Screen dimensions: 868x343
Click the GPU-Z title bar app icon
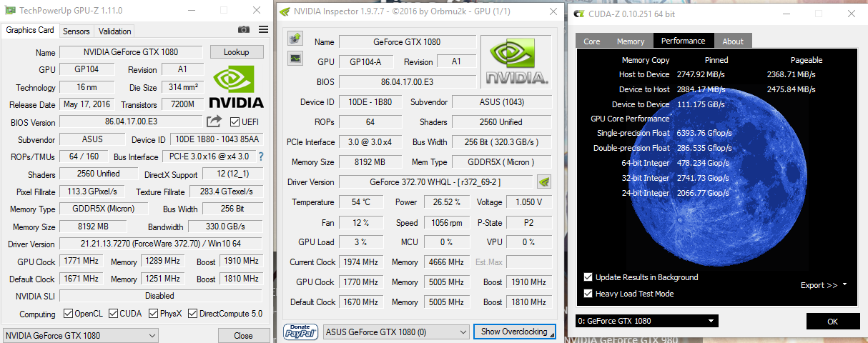tap(9, 11)
